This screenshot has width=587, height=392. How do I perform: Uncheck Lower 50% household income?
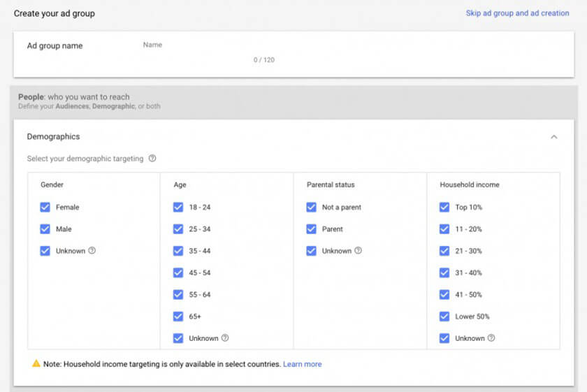click(444, 317)
